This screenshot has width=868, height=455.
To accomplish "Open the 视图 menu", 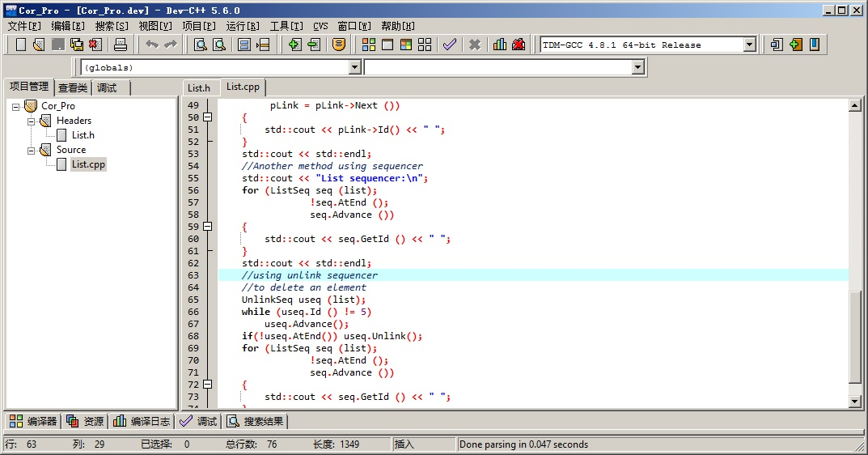I will point(155,26).
